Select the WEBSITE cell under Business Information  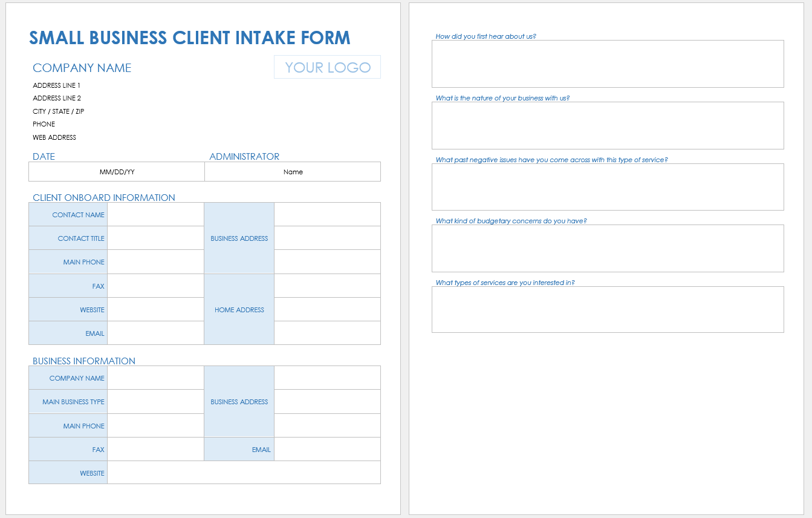pos(244,473)
